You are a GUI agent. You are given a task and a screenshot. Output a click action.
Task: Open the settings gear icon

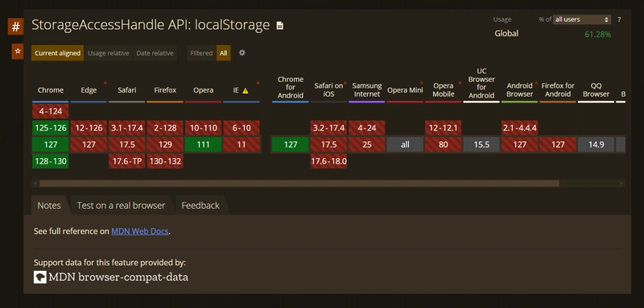tap(242, 52)
